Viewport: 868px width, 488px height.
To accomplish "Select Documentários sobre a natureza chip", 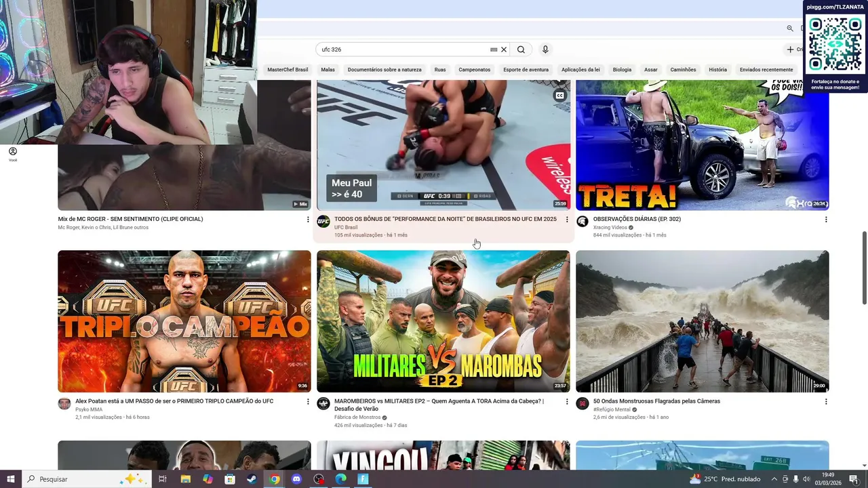I will tap(384, 70).
